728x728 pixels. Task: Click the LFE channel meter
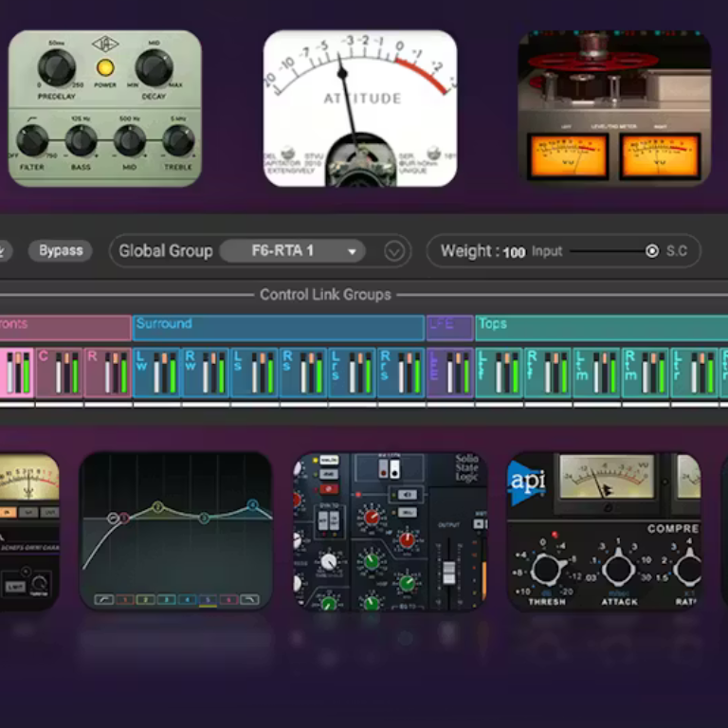click(449, 372)
